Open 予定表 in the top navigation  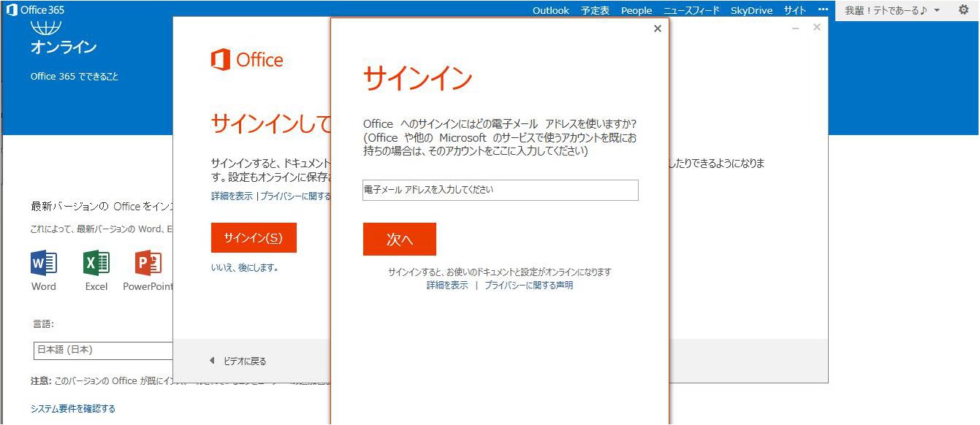click(x=595, y=10)
